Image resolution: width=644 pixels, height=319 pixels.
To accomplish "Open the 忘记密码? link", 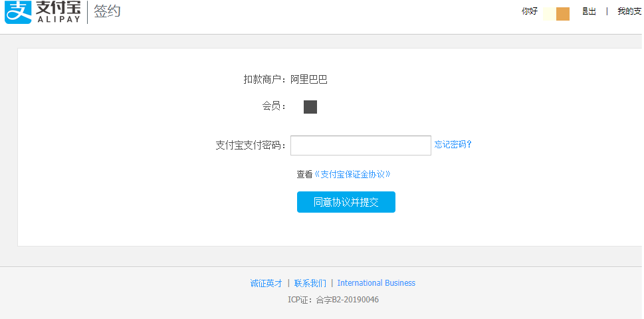I will [453, 144].
